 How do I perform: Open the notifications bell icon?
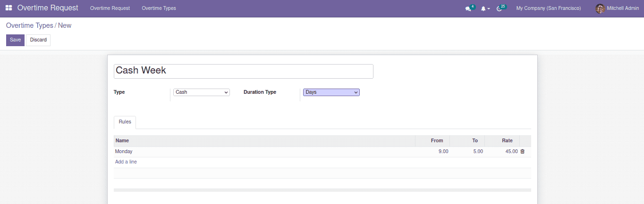pos(484,8)
